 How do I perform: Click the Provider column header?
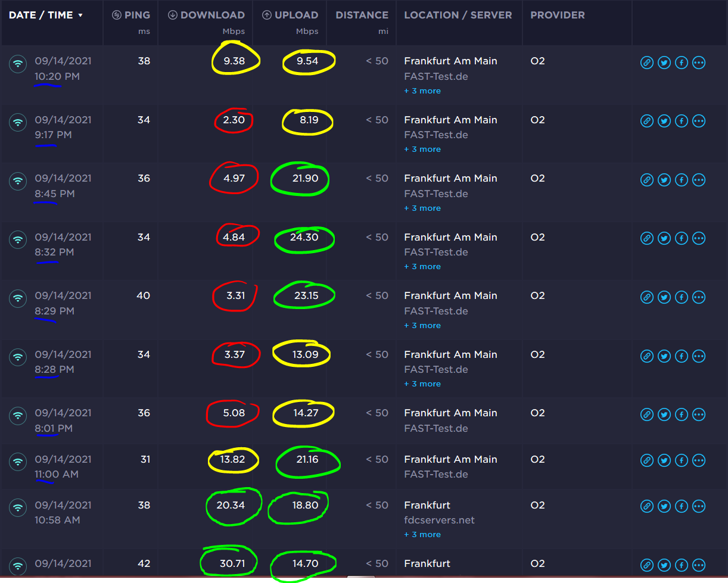point(558,15)
